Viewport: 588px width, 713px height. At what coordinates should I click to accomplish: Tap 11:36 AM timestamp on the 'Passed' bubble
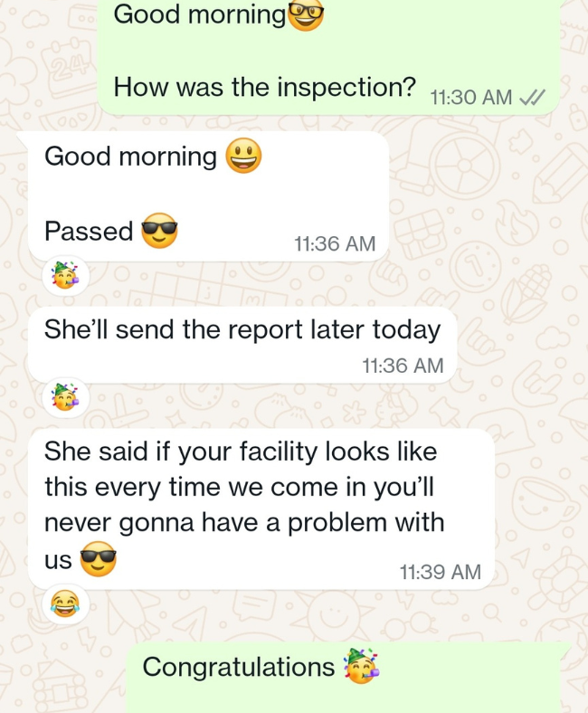click(335, 243)
